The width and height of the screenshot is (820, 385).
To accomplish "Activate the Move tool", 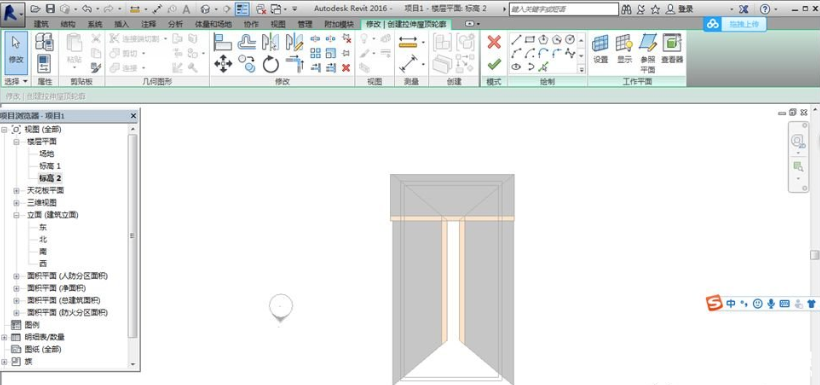I will tap(223, 64).
